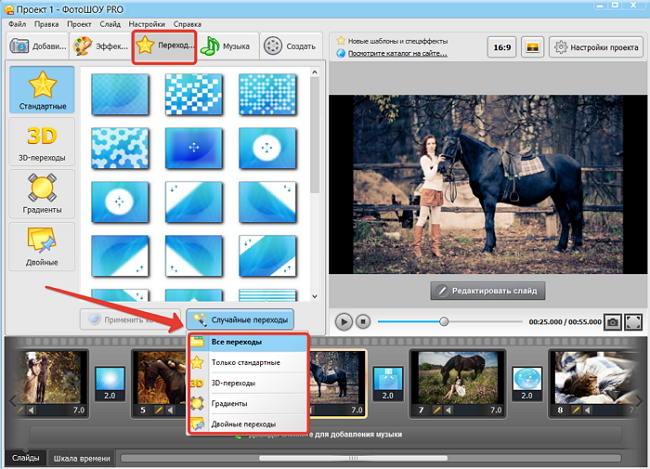Click the pencil edit icon on slide 5

click(158, 410)
